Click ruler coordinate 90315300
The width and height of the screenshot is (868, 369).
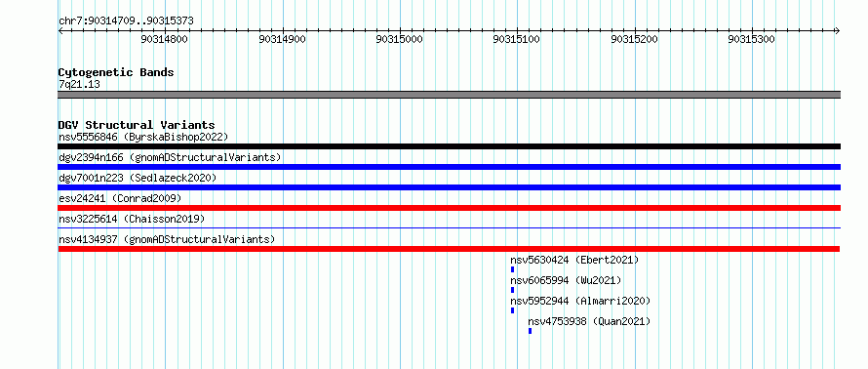(x=752, y=39)
